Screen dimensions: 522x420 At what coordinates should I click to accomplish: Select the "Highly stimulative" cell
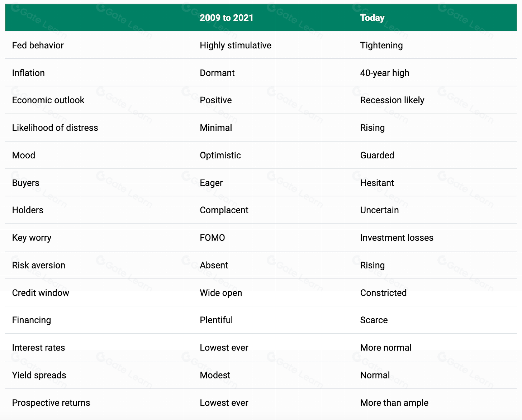[235, 46]
